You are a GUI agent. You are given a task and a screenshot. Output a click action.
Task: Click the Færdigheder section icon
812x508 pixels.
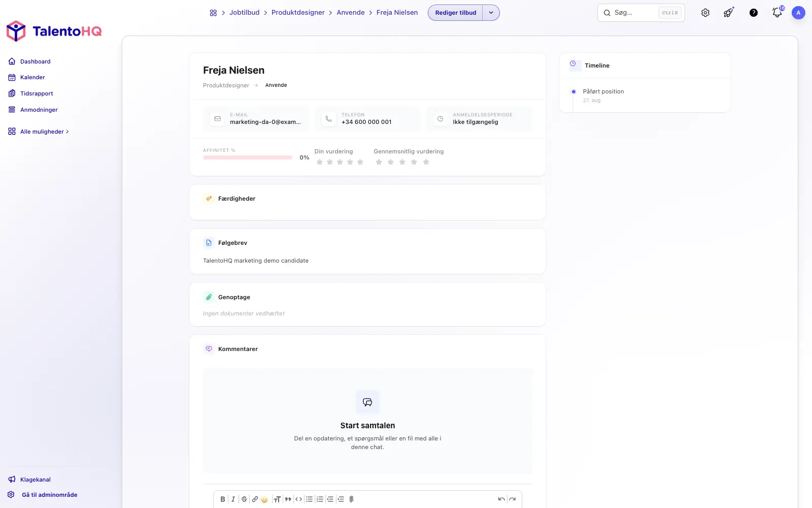(x=209, y=199)
